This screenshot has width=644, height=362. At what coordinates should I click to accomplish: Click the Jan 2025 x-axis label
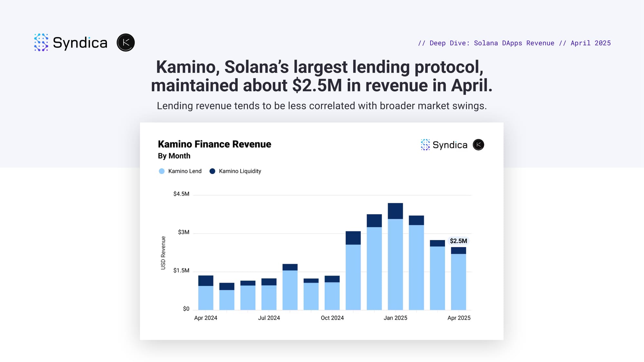[395, 318]
